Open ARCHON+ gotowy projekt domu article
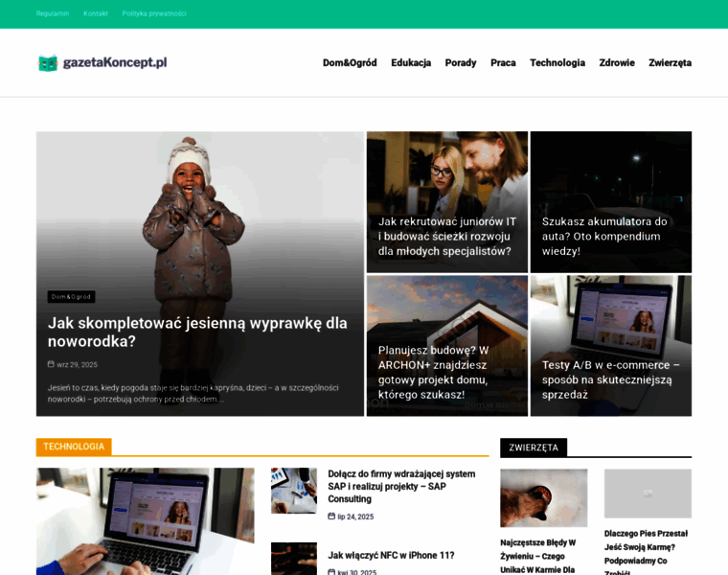Screen dimensions: 728x575 point(433,373)
